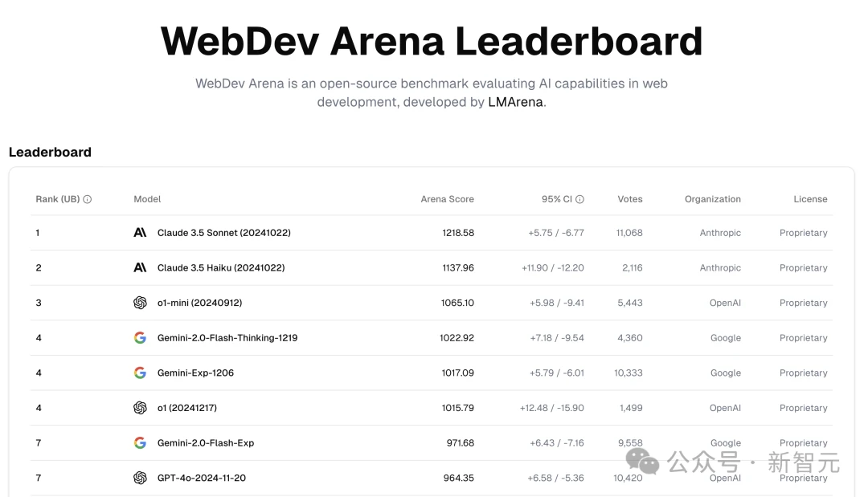Click OpenAI in the o1-mini (20240912) row
Screen dimensions: 868x497
[x=725, y=303]
